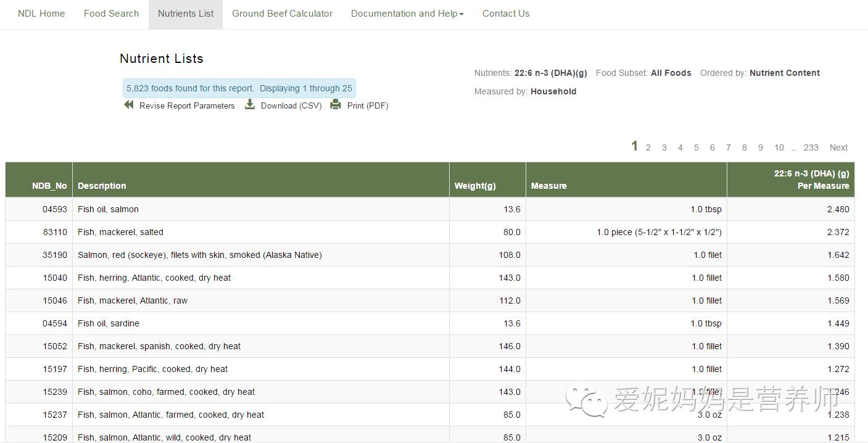Go to results page 2
The height and width of the screenshot is (443, 868).
(648, 147)
